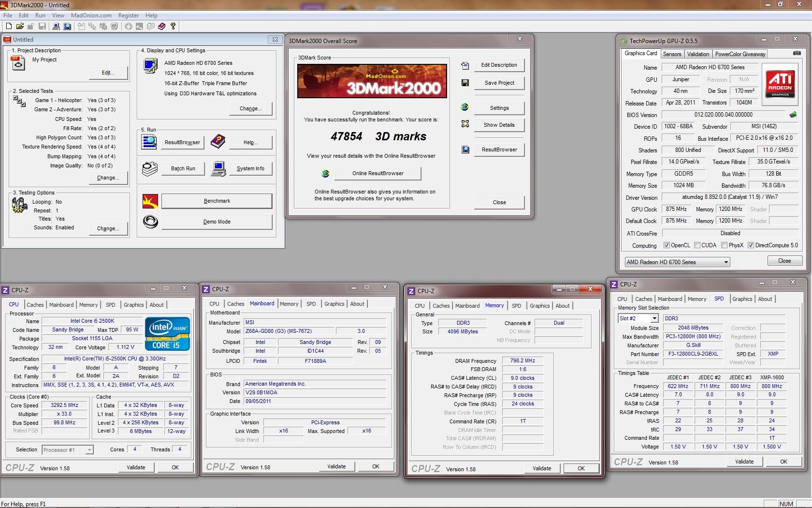Click Change... button under Selected Tests
The height and width of the screenshot is (508, 812).
pyautogui.click(x=108, y=178)
